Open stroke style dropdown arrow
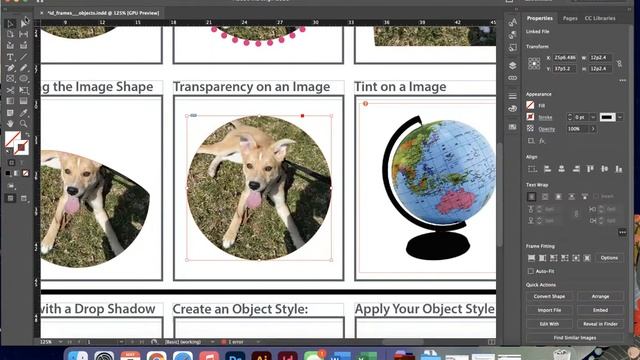The height and width of the screenshot is (360, 640). click(620, 117)
